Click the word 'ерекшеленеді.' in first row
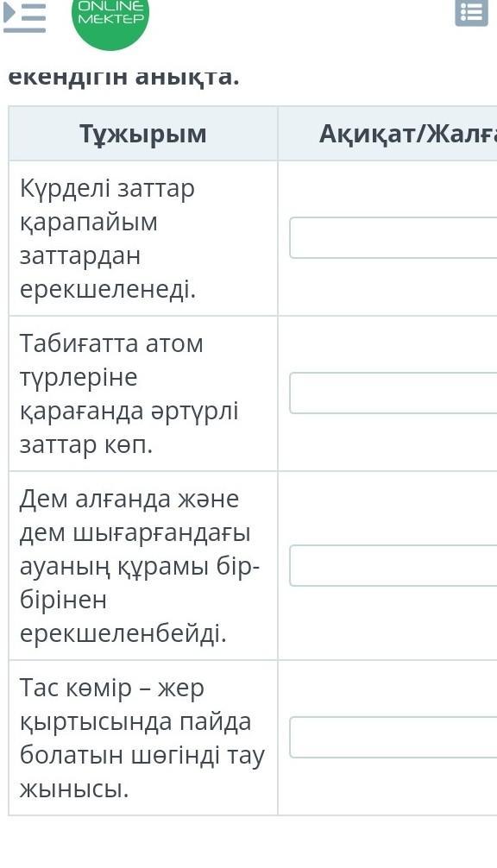 [108, 288]
